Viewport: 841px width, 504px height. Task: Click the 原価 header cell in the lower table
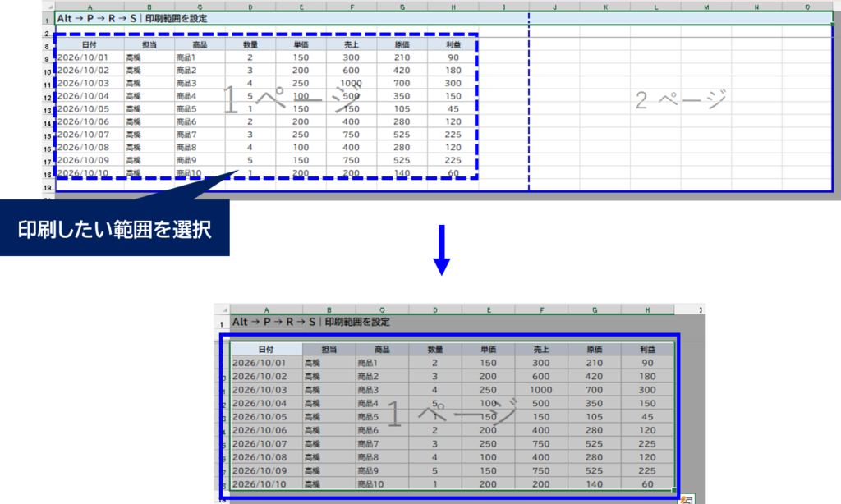tap(595, 349)
